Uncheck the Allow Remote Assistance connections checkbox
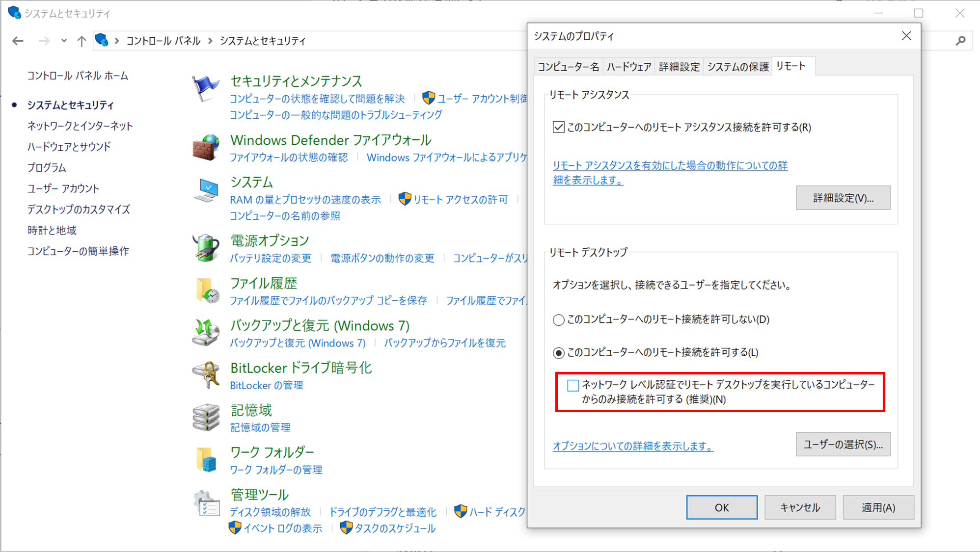980x552 pixels. (x=558, y=128)
